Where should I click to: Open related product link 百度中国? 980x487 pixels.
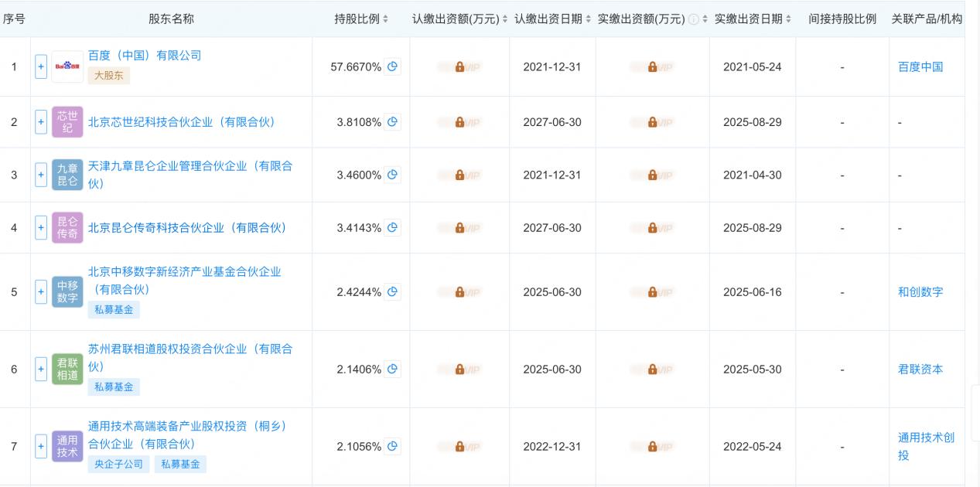[x=920, y=66]
